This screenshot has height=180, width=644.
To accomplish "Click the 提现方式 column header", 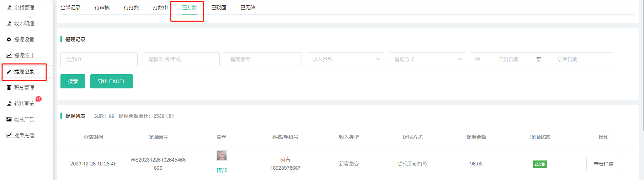I will [x=413, y=137].
